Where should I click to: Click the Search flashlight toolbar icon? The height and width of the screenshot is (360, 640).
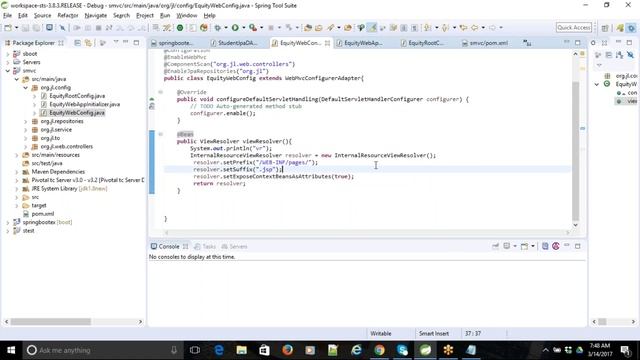pos(331,28)
